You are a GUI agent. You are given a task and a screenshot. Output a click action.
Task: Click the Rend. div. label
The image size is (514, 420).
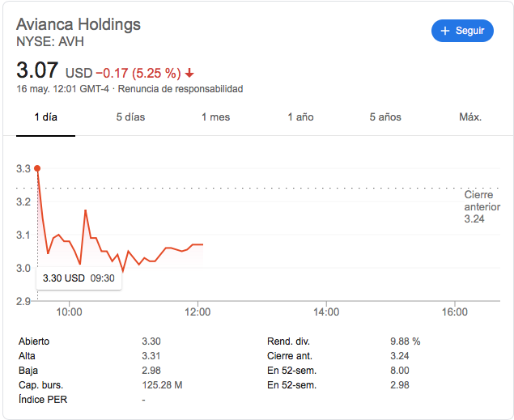coord(288,342)
